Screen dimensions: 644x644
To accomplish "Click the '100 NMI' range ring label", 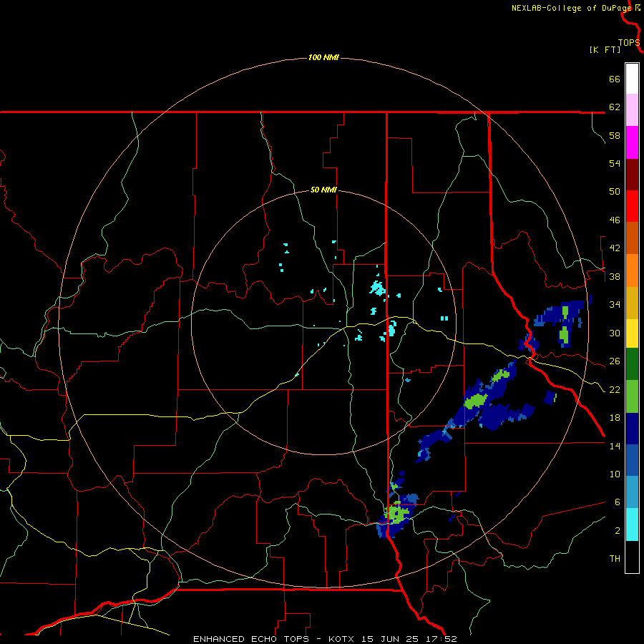I will click(323, 57).
